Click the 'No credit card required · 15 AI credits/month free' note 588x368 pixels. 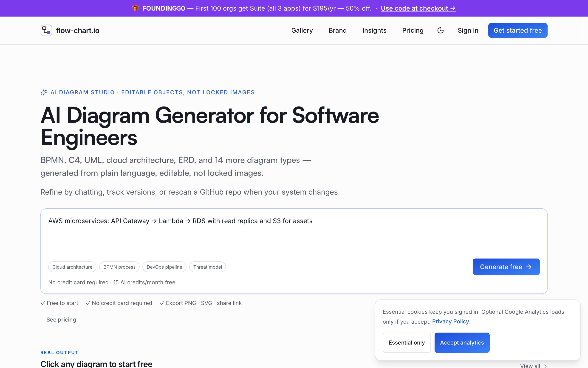112,282
